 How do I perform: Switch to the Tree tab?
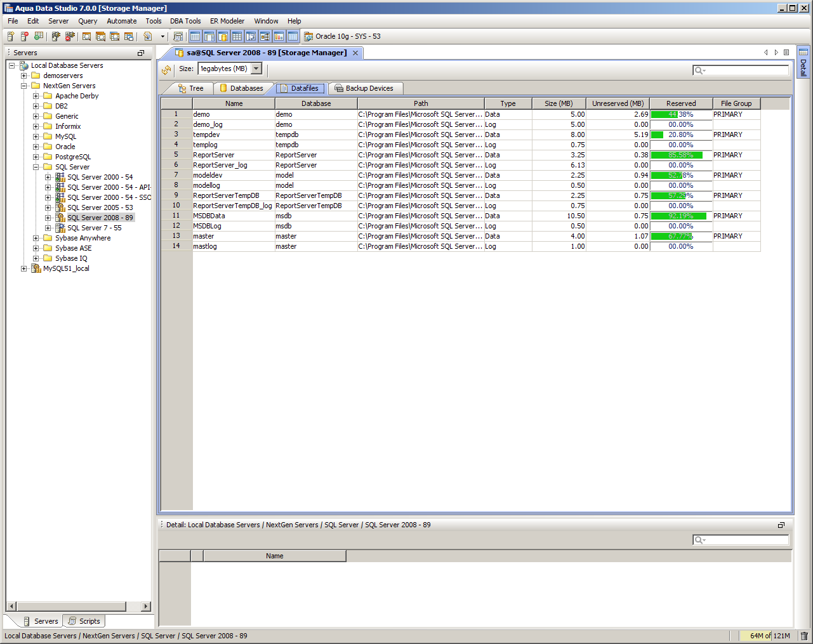191,88
